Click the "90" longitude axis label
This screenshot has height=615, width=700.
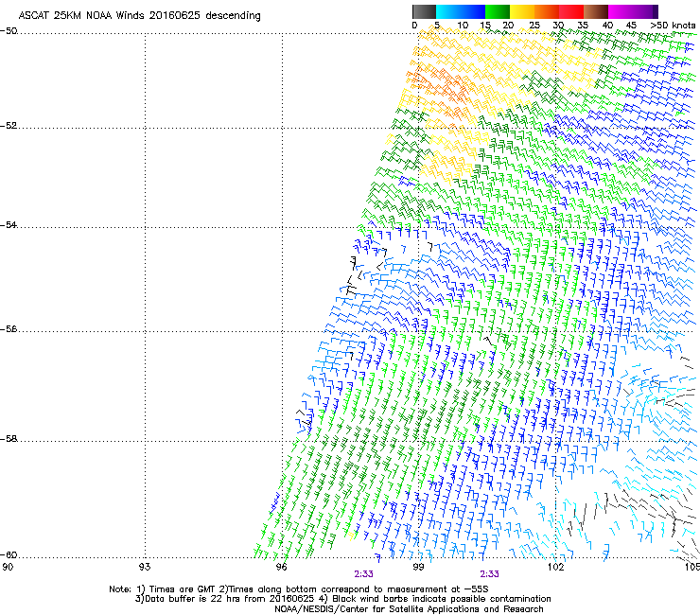(x=8, y=567)
